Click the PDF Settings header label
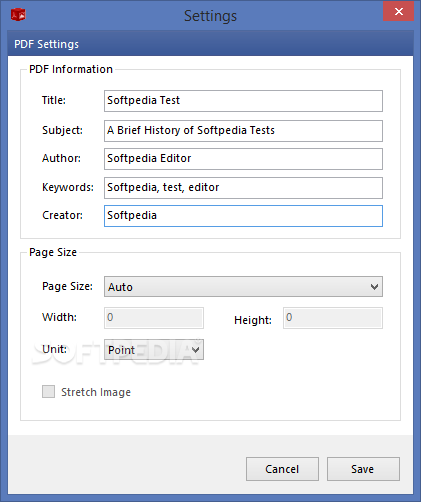The image size is (421, 502). (x=46, y=44)
